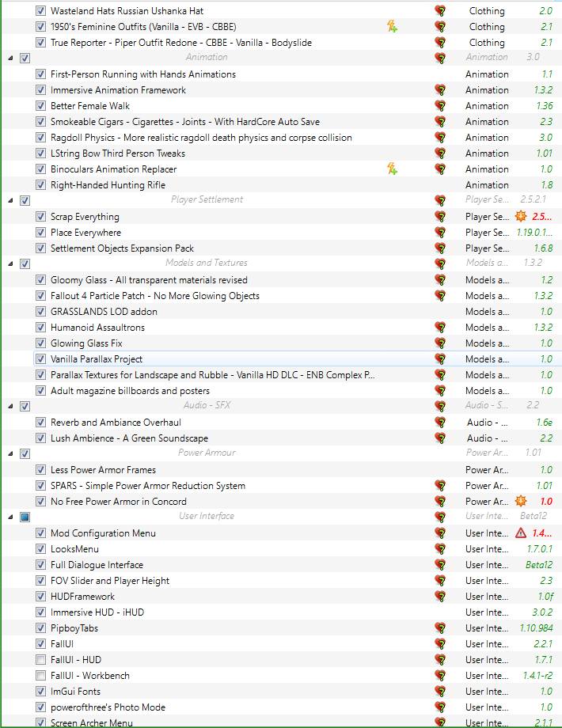Image resolution: width=562 pixels, height=728 pixels.
Task: Click the heart icon for Ragdoll Physics row
Action: pyautogui.click(x=440, y=138)
